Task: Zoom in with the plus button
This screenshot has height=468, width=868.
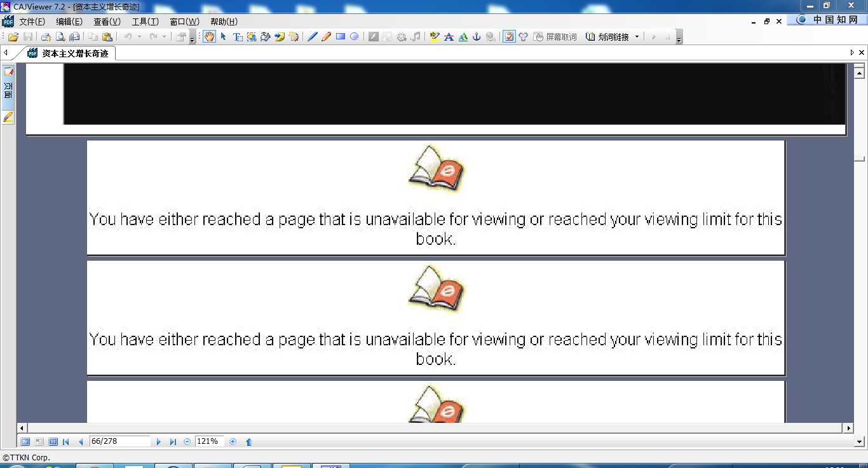Action: click(x=233, y=441)
